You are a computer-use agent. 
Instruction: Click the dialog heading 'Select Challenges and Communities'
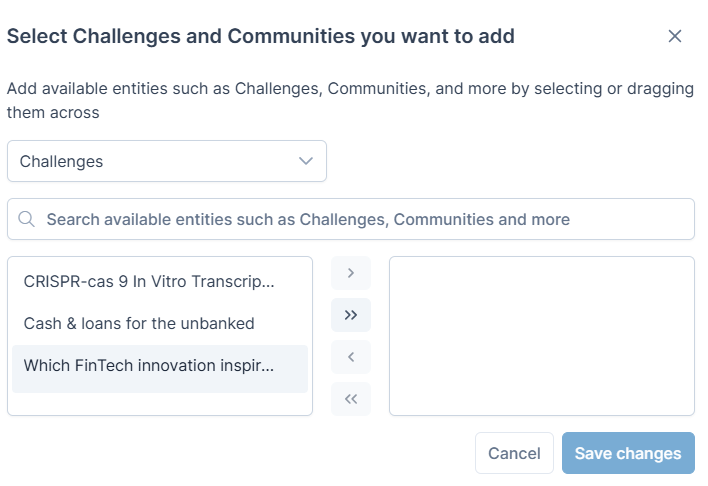tap(181, 36)
